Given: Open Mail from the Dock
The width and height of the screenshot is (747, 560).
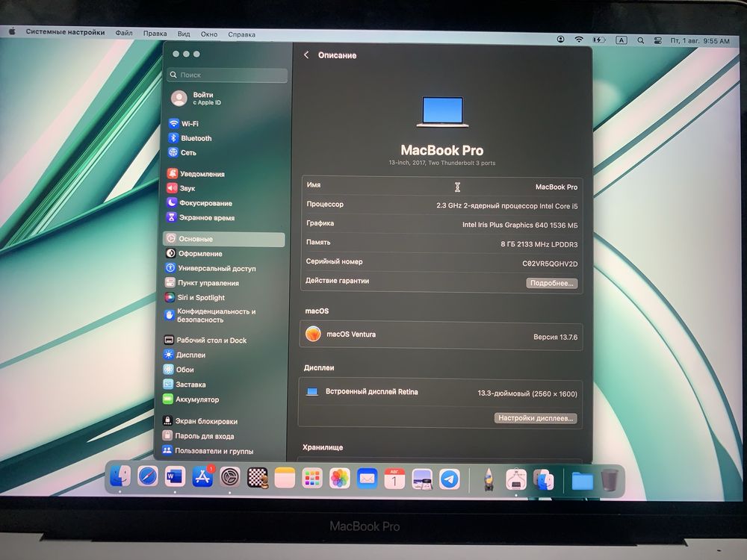Looking at the screenshot, I should tap(367, 479).
